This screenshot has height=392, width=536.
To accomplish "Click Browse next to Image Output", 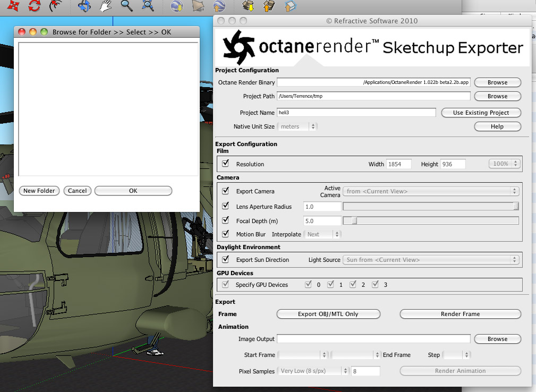I will click(x=497, y=339).
